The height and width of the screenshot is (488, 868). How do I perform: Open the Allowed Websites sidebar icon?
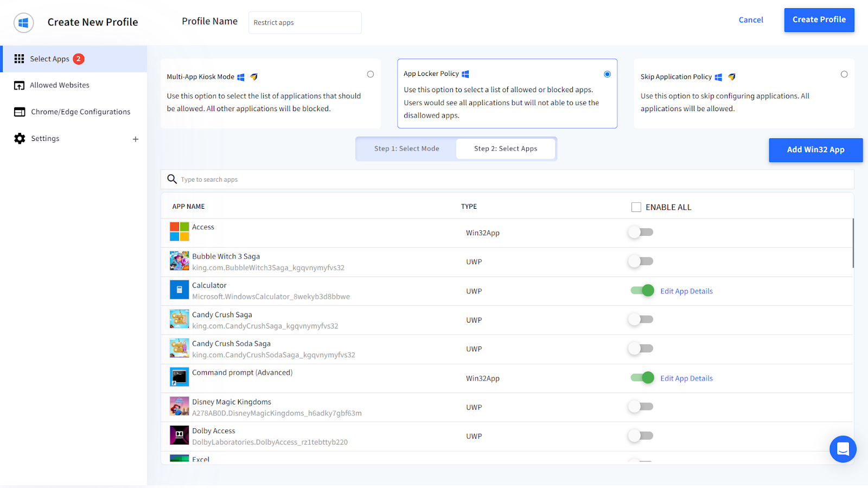[x=20, y=85]
